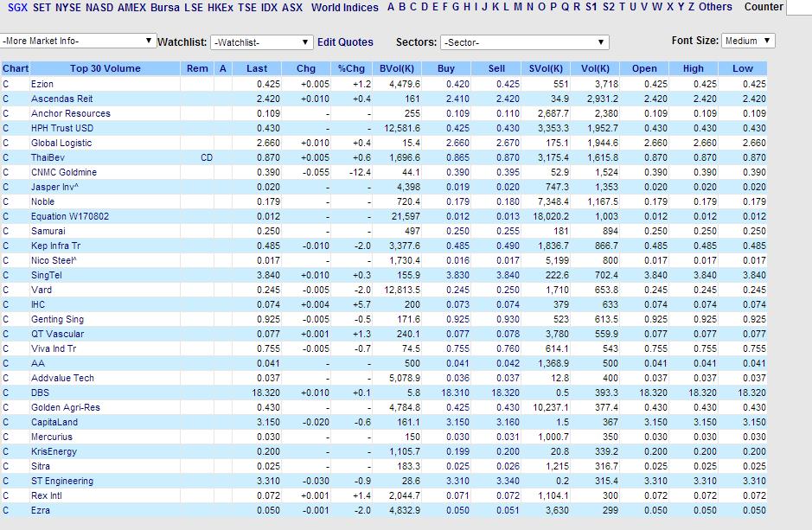Screen dimensions: 812x530
Task: Open the Sector dropdown
Action: tap(525, 42)
